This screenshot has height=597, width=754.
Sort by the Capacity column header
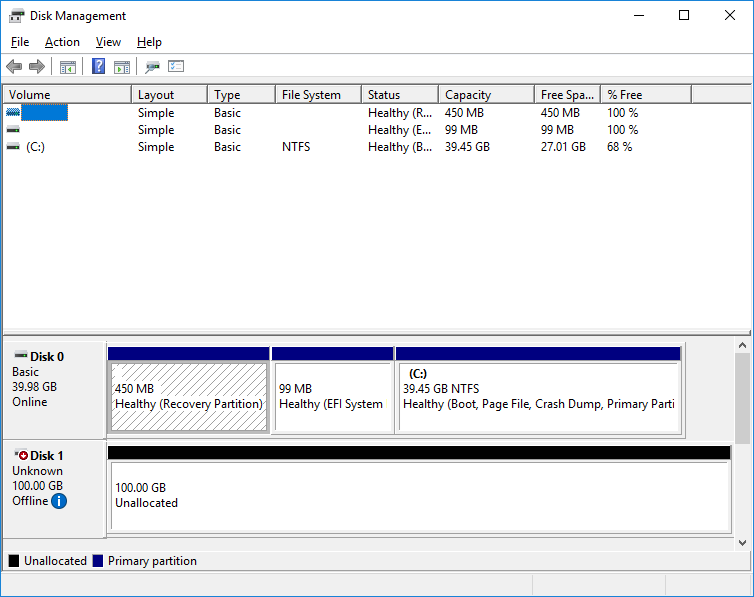pos(487,95)
